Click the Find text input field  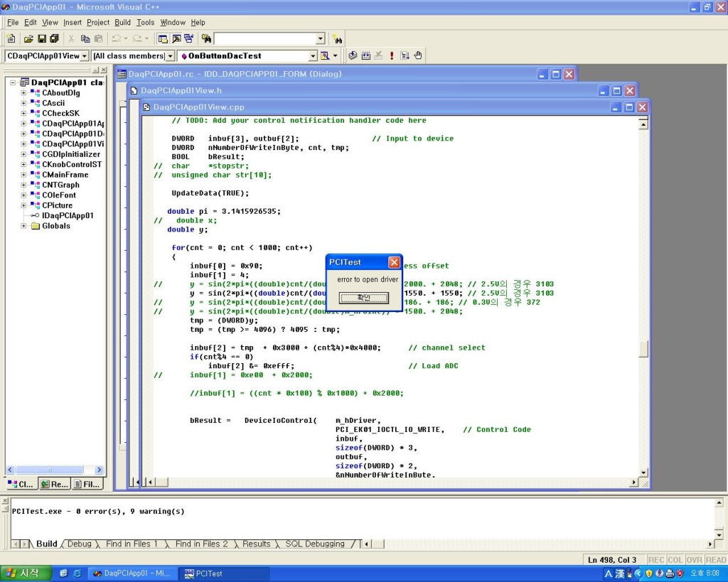point(265,39)
